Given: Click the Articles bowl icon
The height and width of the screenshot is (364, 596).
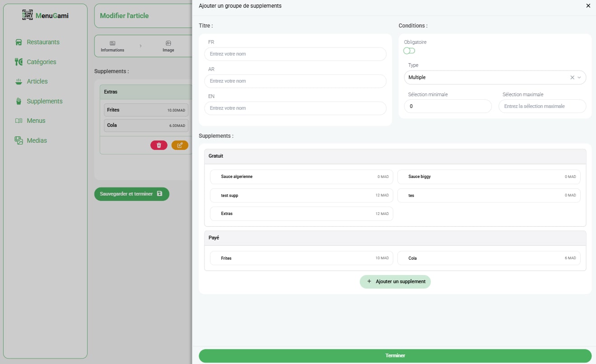Looking at the screenshot, I should click(x=19, y=81).
